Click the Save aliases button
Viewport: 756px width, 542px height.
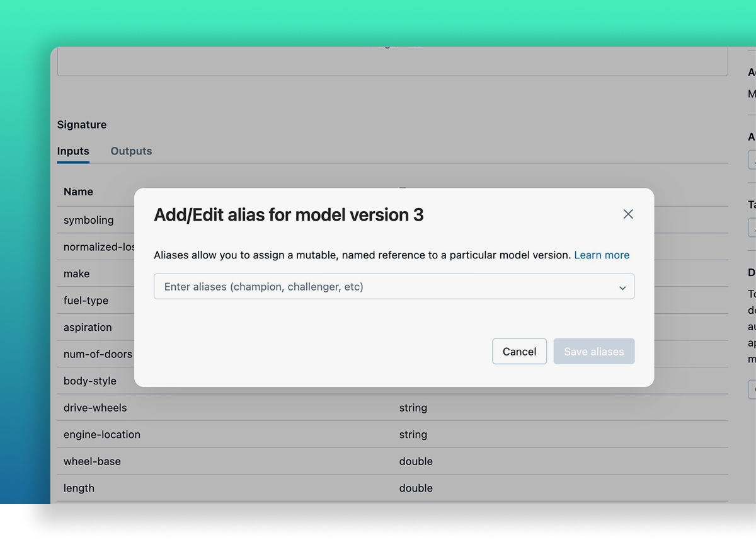(593, 351)
